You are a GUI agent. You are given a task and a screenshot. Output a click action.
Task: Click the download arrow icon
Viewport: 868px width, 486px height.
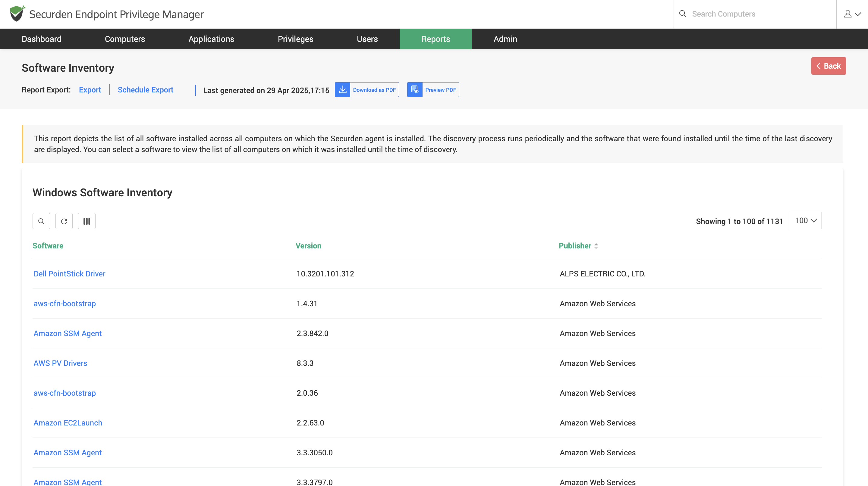pos(342,89)
